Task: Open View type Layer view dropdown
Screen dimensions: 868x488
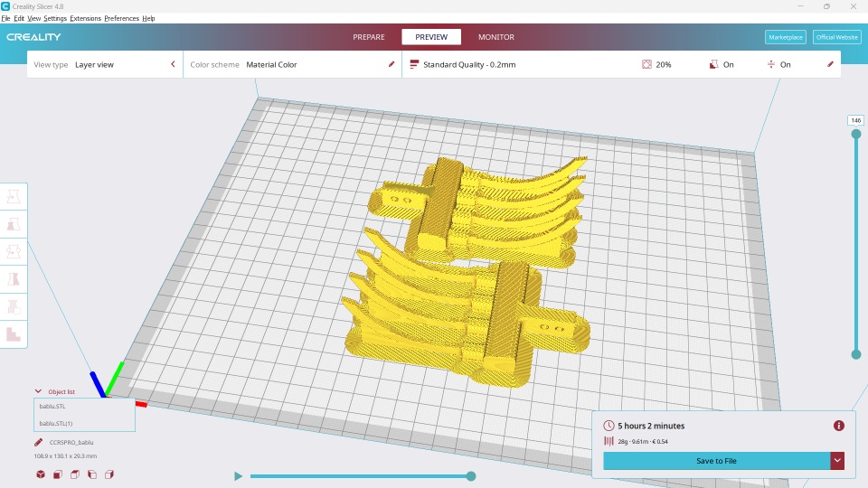Action: click(105, 64)
